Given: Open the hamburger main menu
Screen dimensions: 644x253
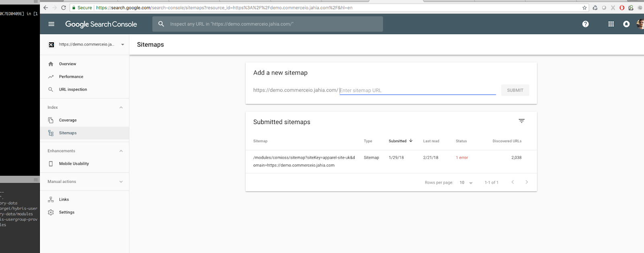Looking at the screenshot, I should 51,24.
